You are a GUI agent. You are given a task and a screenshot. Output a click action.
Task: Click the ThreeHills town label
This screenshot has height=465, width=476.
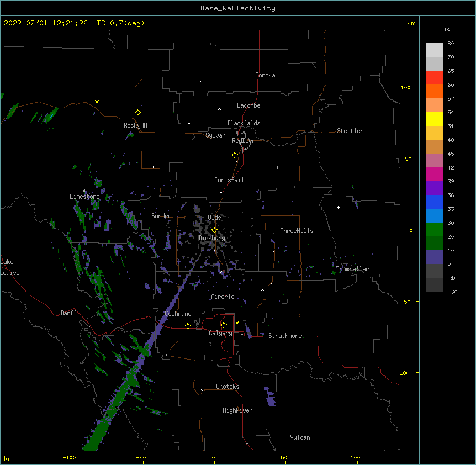[x=297, y=231]
